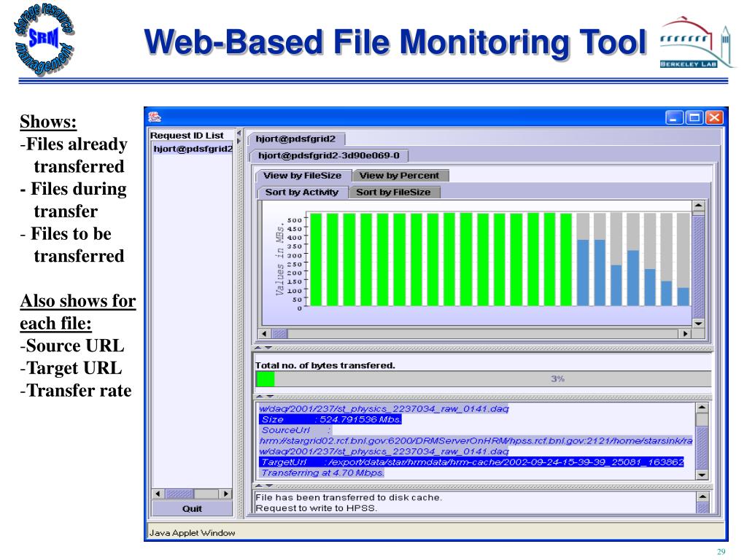Click the Java applet icon in title bar

[155, 117]
